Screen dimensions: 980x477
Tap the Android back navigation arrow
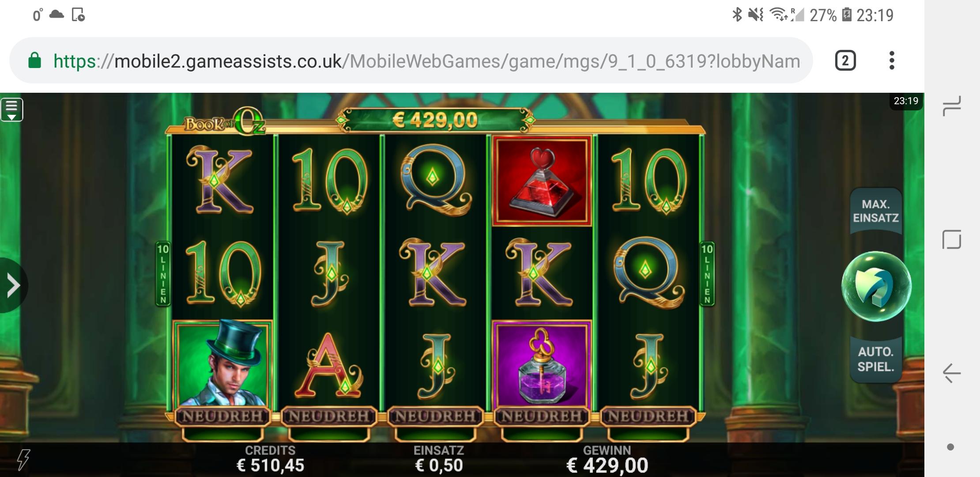click(952, 374)
